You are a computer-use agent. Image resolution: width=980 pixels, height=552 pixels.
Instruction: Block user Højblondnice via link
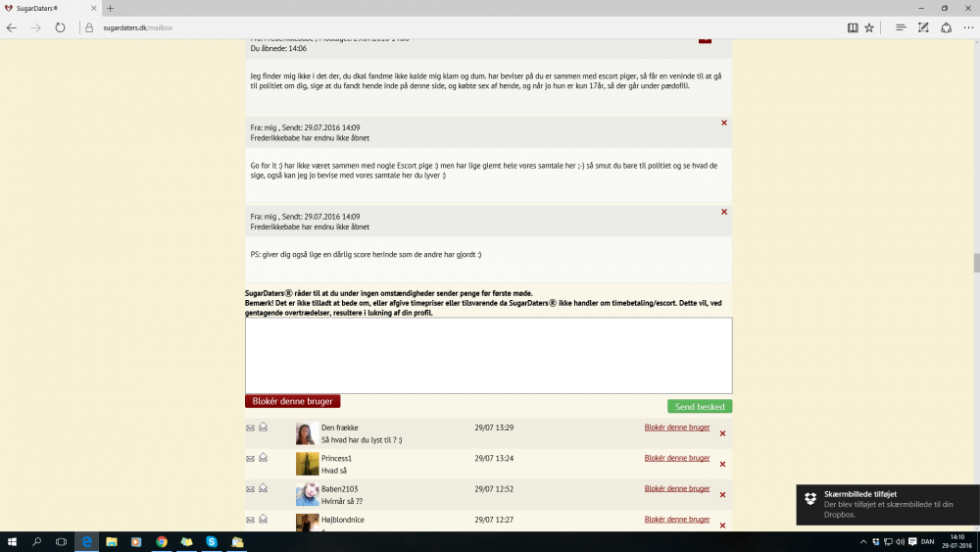[x=677, y=520]
